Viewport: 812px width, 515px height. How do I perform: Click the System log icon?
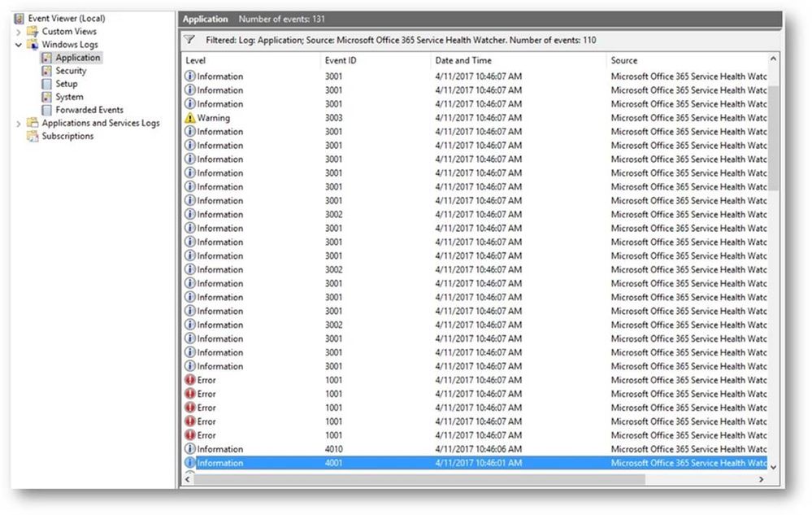click(x=46, y=97)
